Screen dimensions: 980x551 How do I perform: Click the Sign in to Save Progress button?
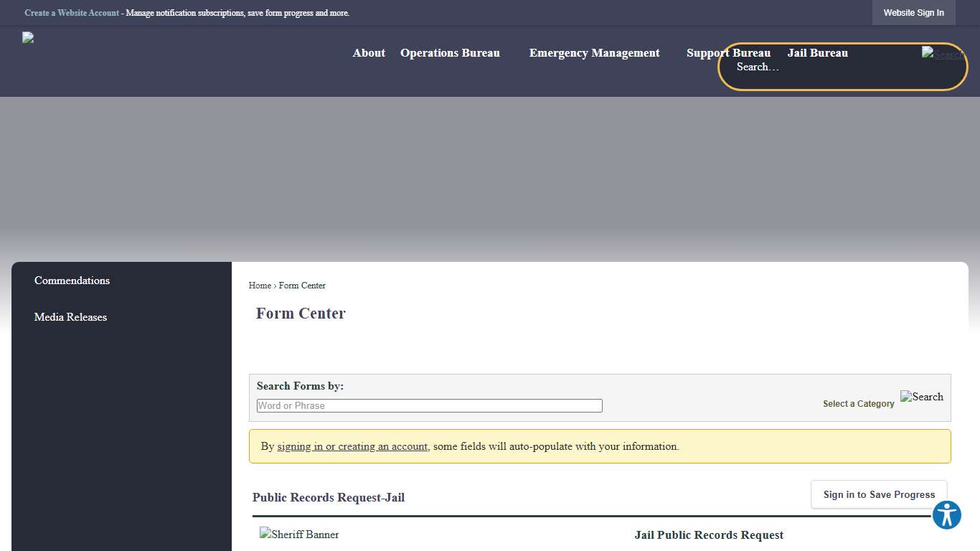(878, 494)
